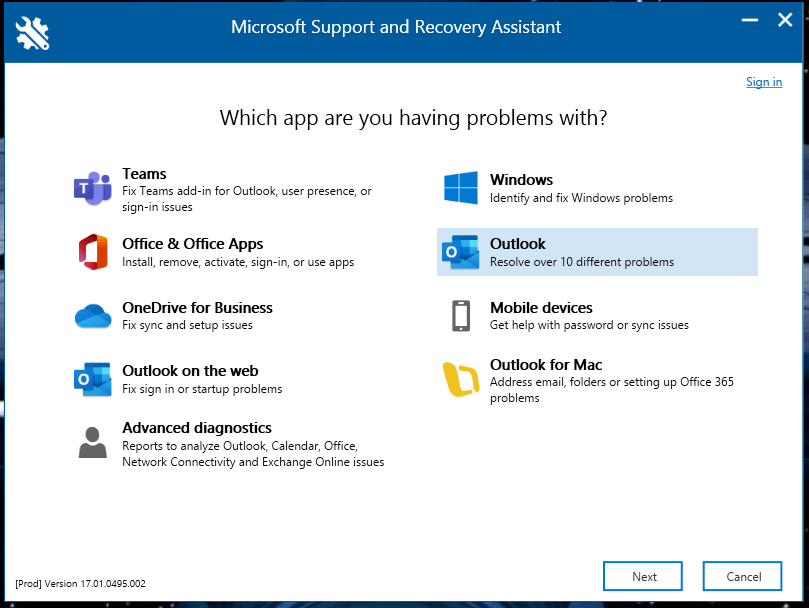Choose the Outlook for Mac heading
Image resolution: width=809 pixels, height=608 pixels.
click(x=546, y=365)
